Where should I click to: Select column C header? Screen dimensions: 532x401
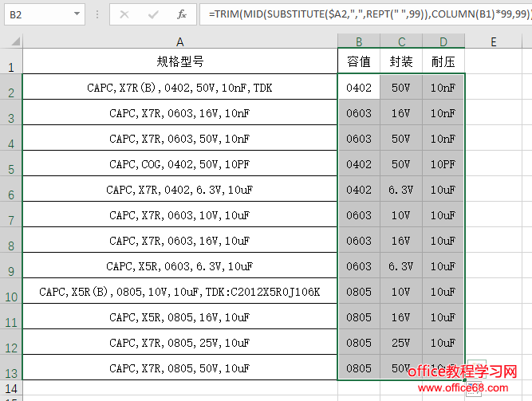pos(401,41)
